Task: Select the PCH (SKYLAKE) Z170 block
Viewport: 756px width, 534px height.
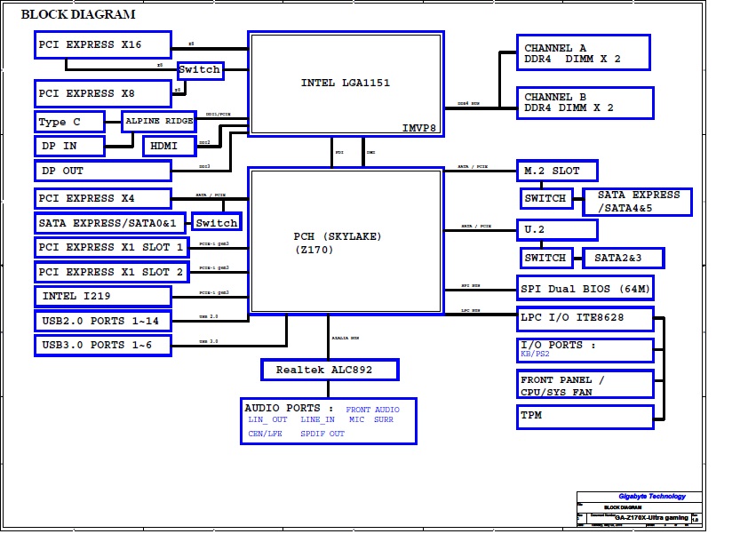Action: click(346, 242)
